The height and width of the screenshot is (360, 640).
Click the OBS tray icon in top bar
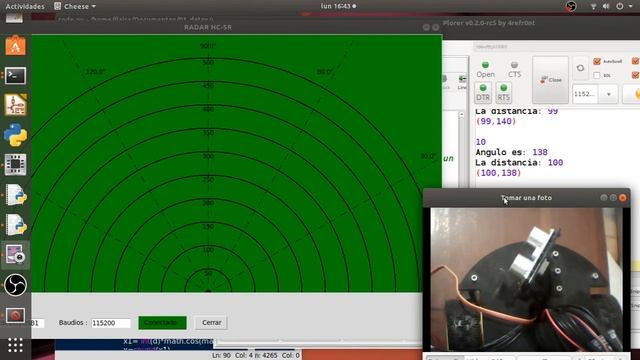(571, 6)
